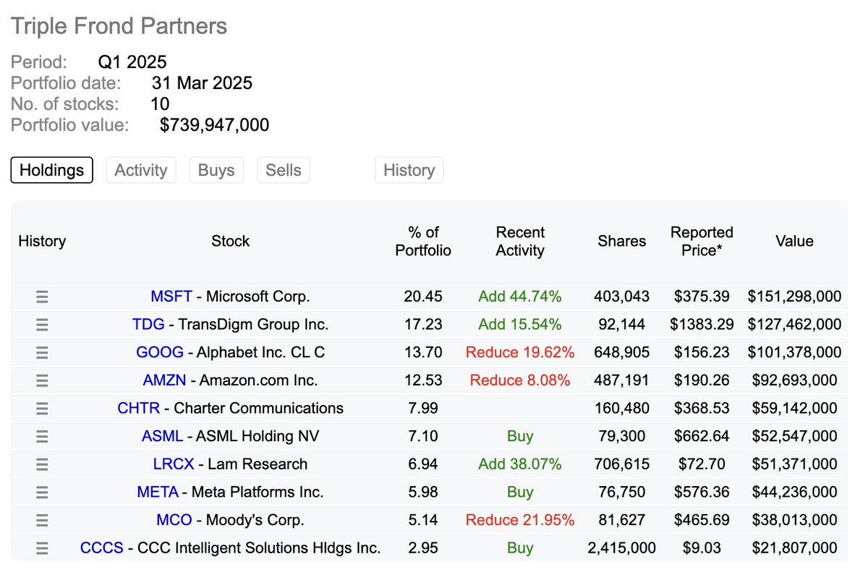Open history icon for the MSFT row
Image resolution: width=868 pixels, height=588 pixels.
coord(42,297)
